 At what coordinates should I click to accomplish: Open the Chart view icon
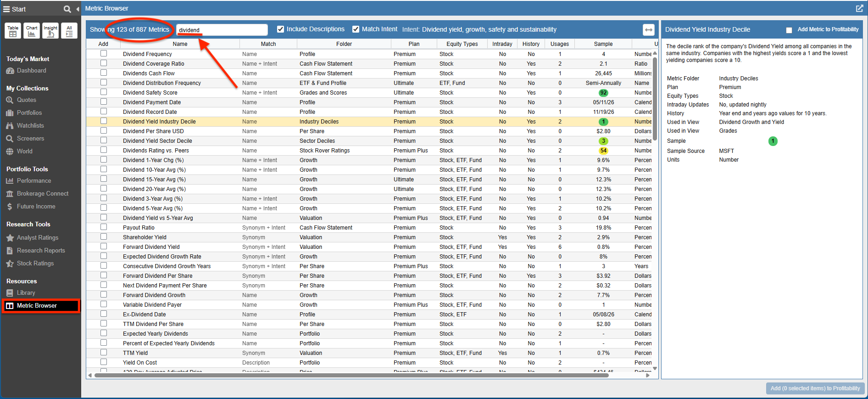click(x=32, y=31)
